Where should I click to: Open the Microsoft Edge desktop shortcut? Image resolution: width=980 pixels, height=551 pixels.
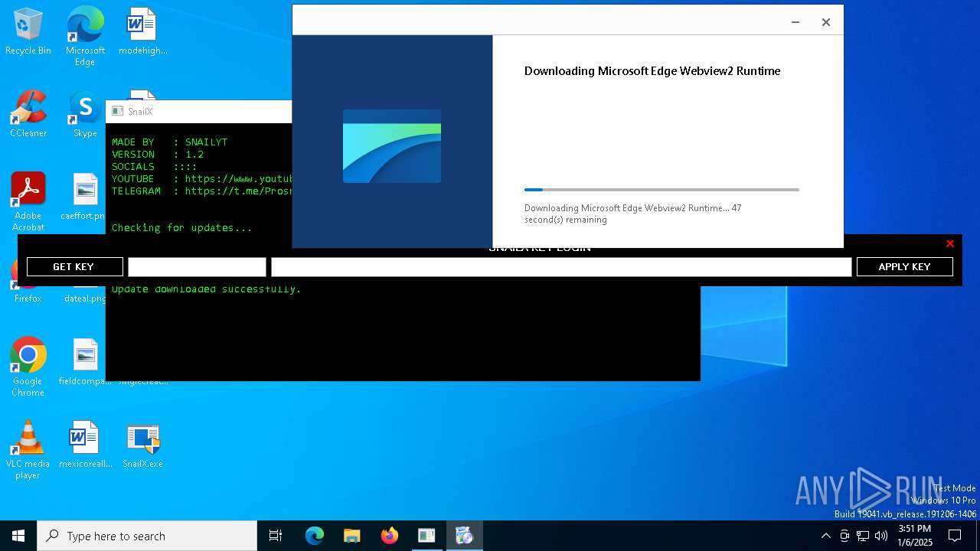click(x=85, y=37)
